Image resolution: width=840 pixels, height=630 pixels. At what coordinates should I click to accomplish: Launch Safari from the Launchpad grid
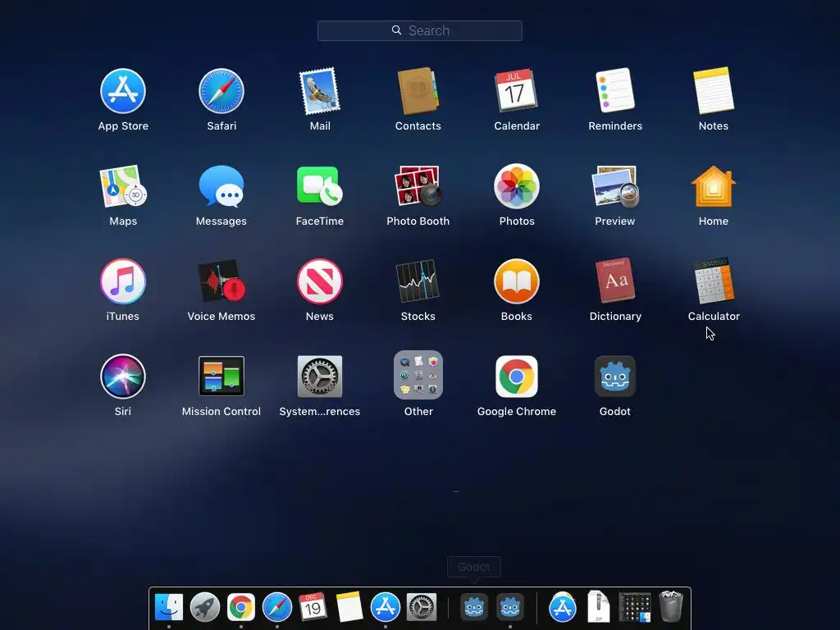pyautogui.click(x=221, y=91)
